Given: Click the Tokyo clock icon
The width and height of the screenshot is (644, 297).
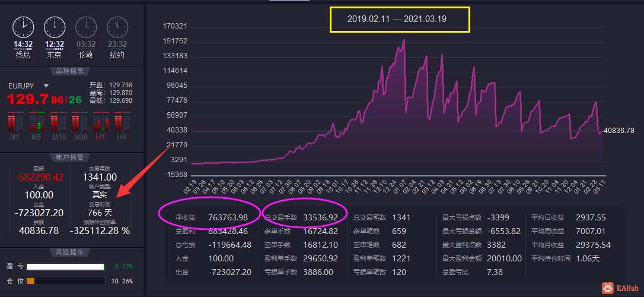Looking at the screenshot, I should [x=55, y=27].
